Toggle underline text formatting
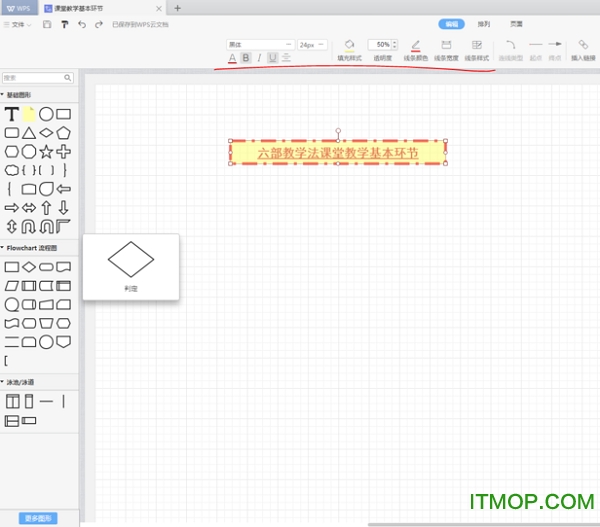 (273, 58)
